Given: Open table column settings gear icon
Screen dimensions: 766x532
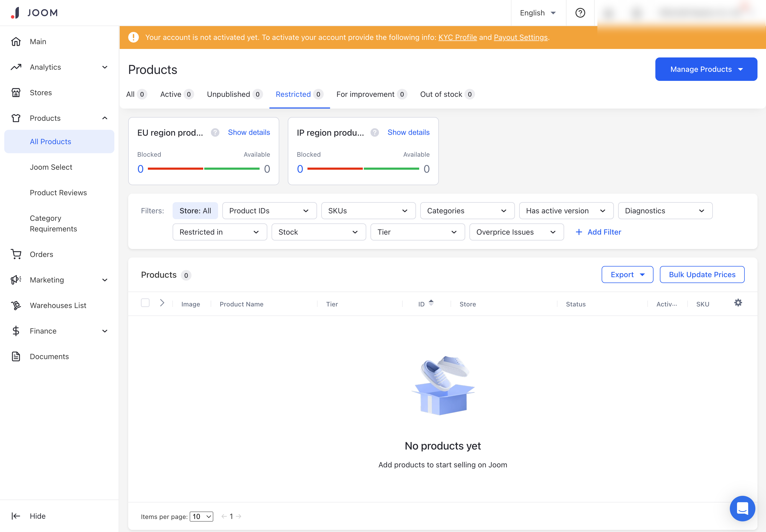Looking at the screenshot, I should coord(738,303).
